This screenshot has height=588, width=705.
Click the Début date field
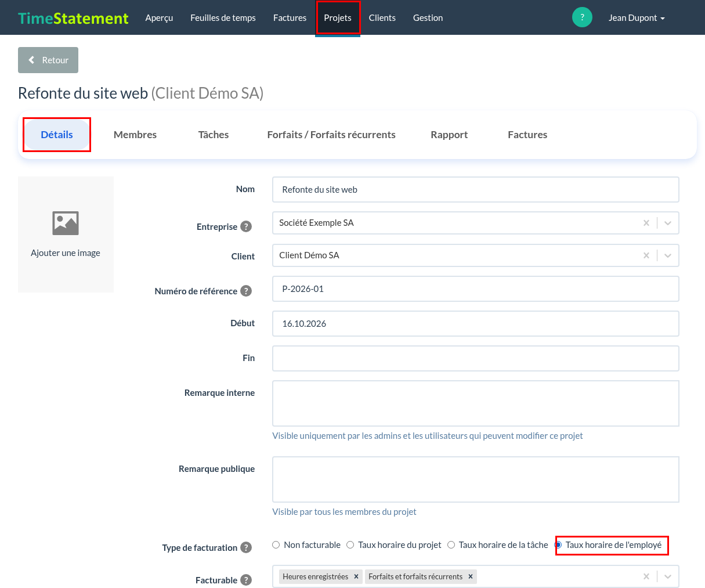coord(476,324)
